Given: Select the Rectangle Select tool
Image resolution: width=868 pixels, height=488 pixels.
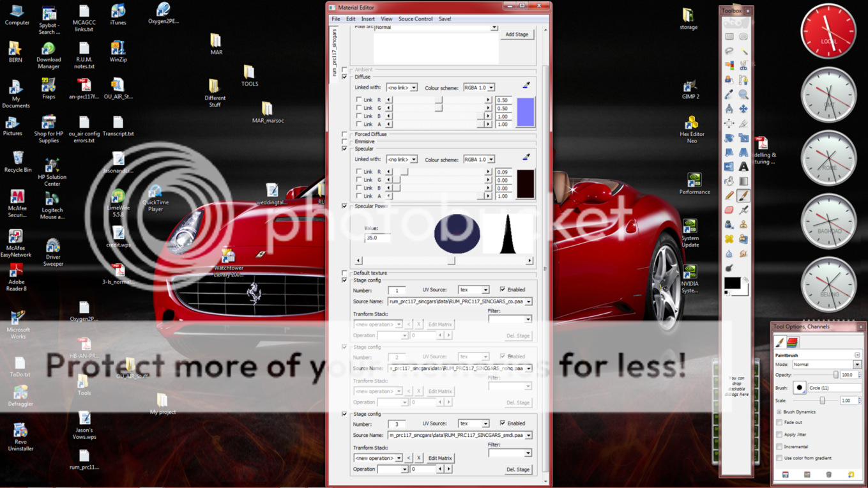Looking at the screenshot, I should pos(729,36).
